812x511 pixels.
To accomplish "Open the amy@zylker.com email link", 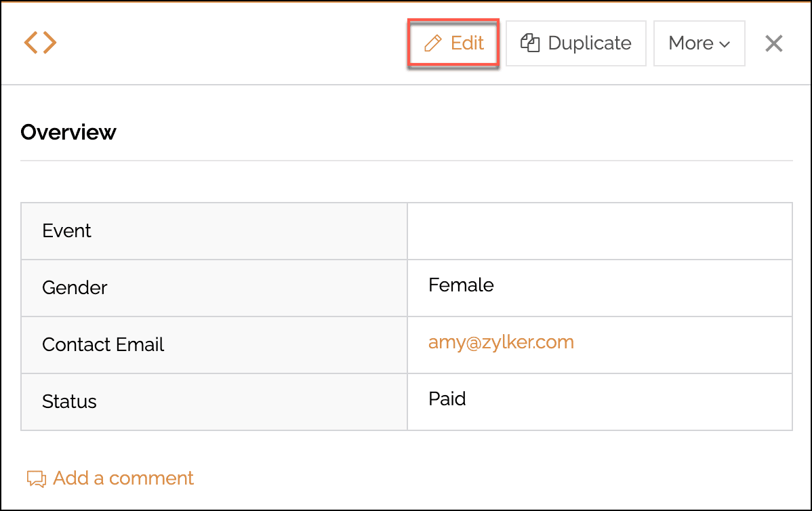I will point(501,342).
